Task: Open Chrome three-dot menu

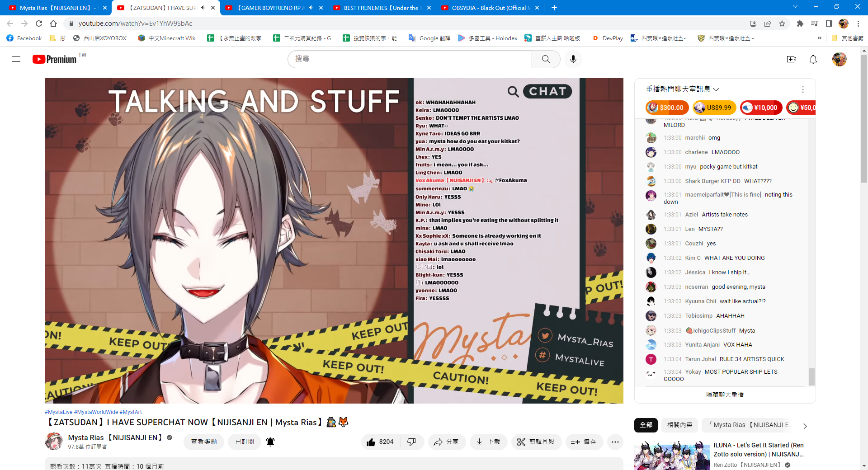Action: click(858, 23)
